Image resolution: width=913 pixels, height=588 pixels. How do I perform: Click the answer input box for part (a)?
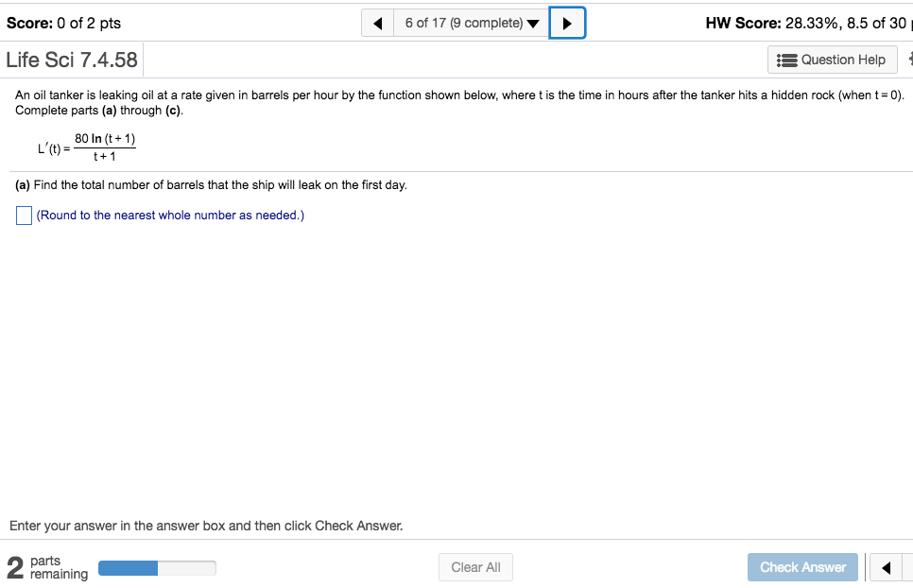pos(24,216)
